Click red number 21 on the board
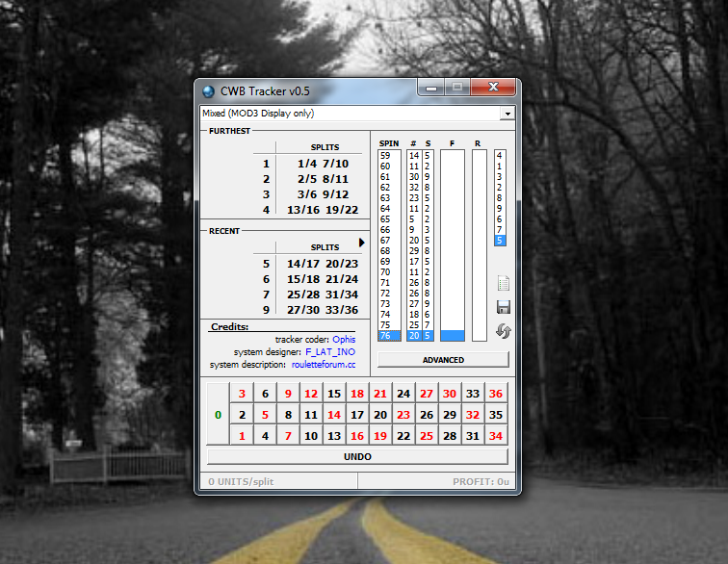The width and height of the screenshot is (728, 564). (x=380, y=394)
